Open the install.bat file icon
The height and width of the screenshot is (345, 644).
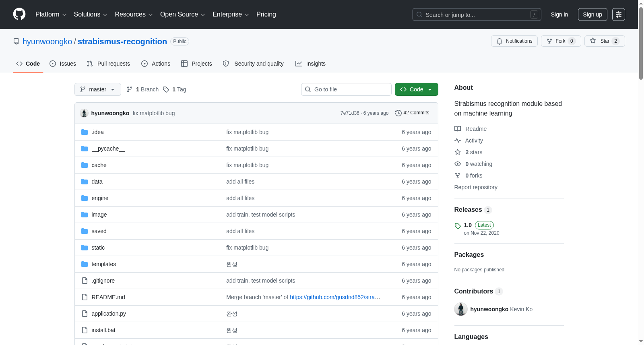85,330
